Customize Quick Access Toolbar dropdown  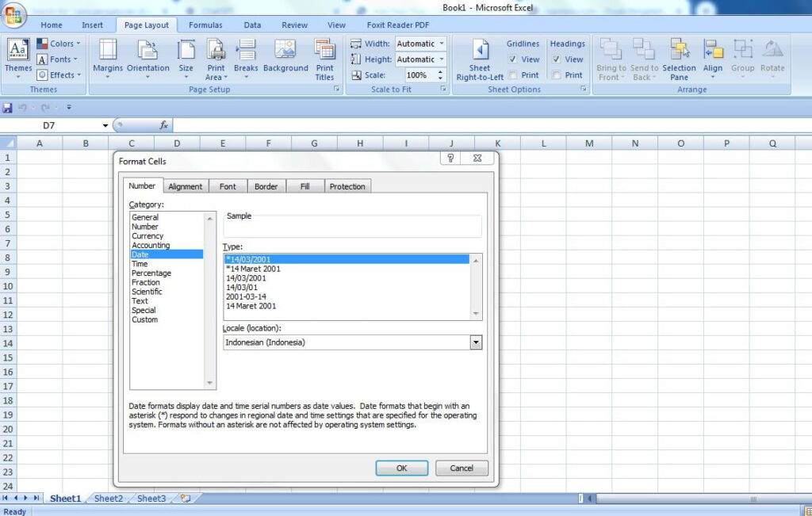69,108
